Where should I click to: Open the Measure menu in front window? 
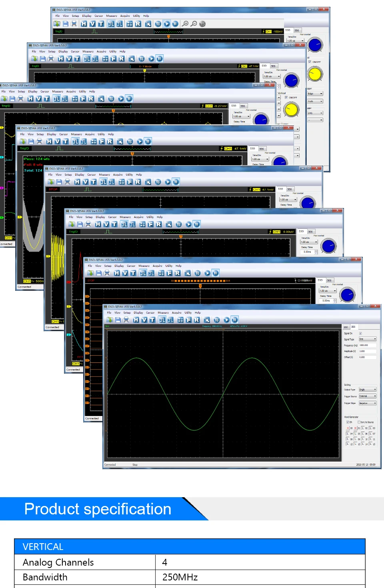pos(163,312)
